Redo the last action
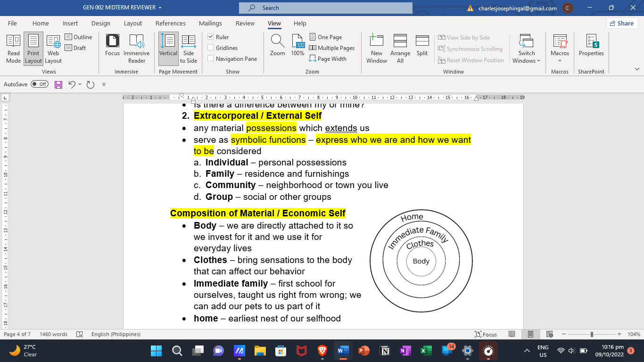644x362 pixels. coord(90,84)
